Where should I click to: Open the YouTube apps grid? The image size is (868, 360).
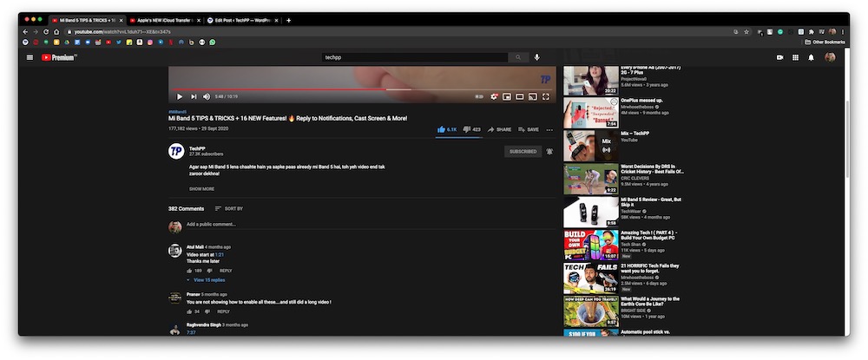point(795,57)
